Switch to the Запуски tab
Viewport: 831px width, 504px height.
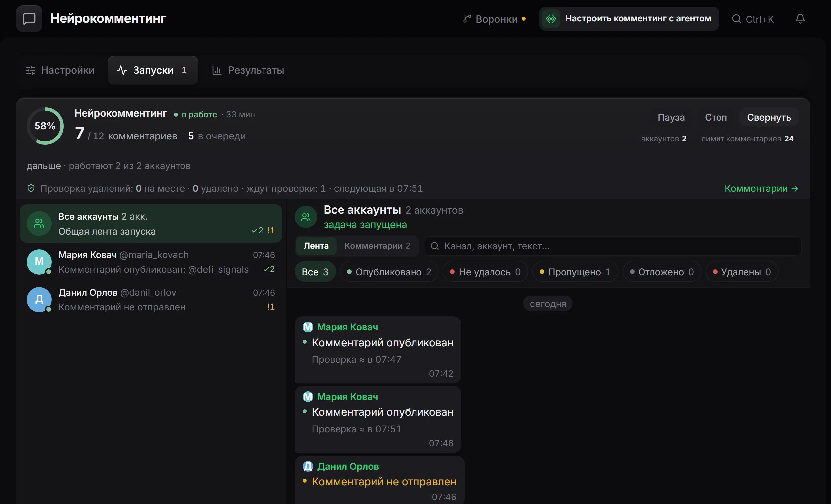coord(153,70)
